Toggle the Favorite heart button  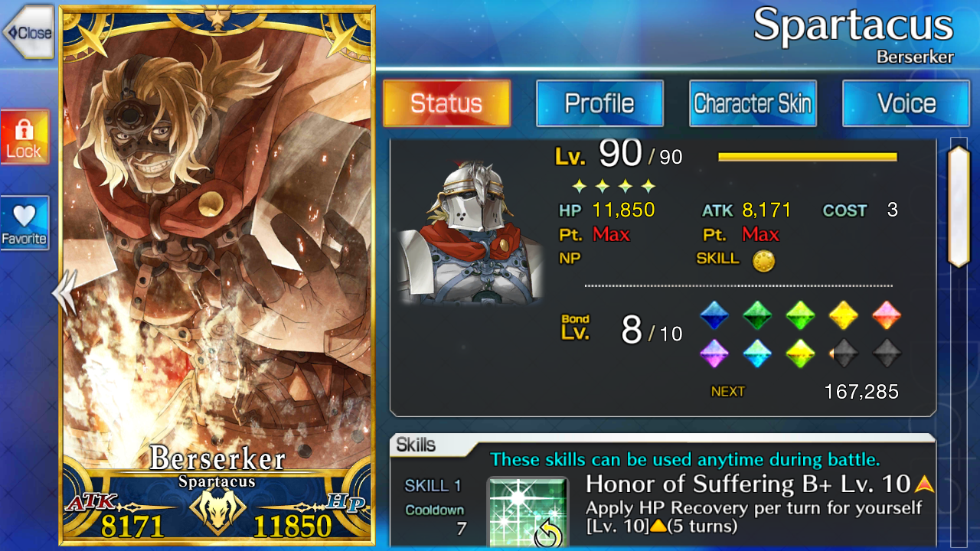click(24, 223)
